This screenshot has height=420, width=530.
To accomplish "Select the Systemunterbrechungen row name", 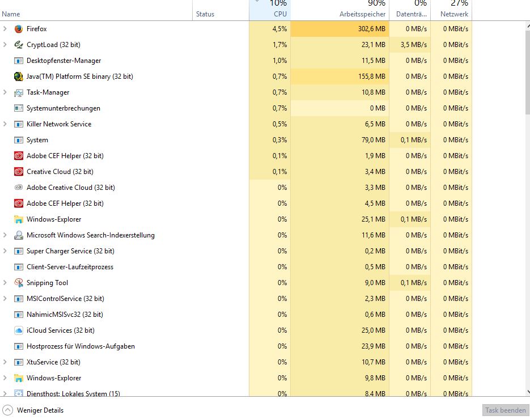I will click(63, 108).
